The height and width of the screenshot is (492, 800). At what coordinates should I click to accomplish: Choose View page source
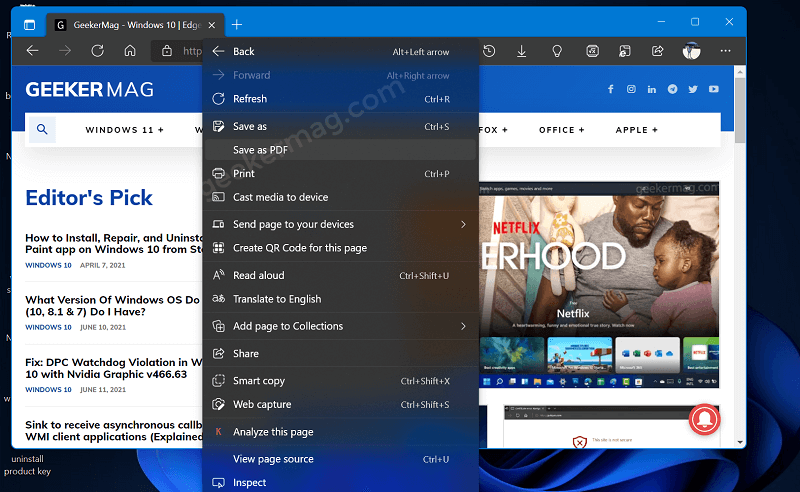click(340, 459)
